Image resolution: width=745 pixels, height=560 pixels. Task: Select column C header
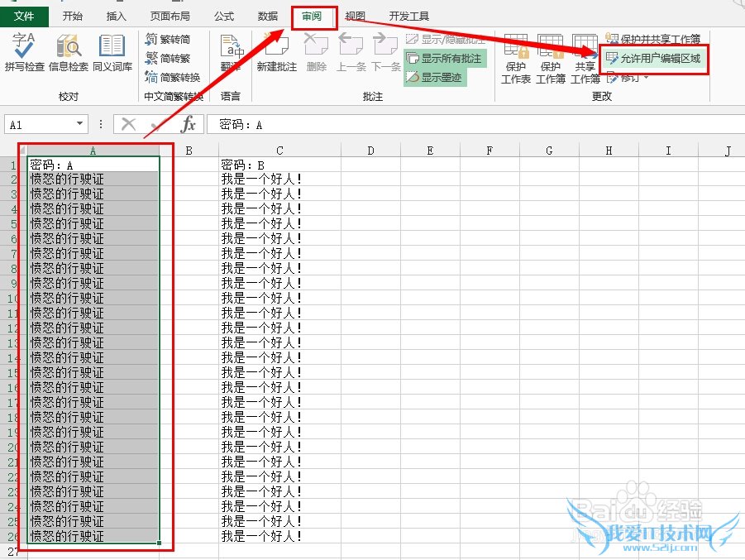point(279,151)
